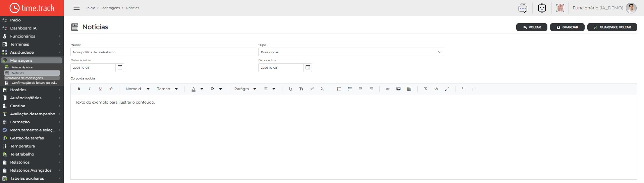Expand the editor to fullscreen

tap(447, 89)
